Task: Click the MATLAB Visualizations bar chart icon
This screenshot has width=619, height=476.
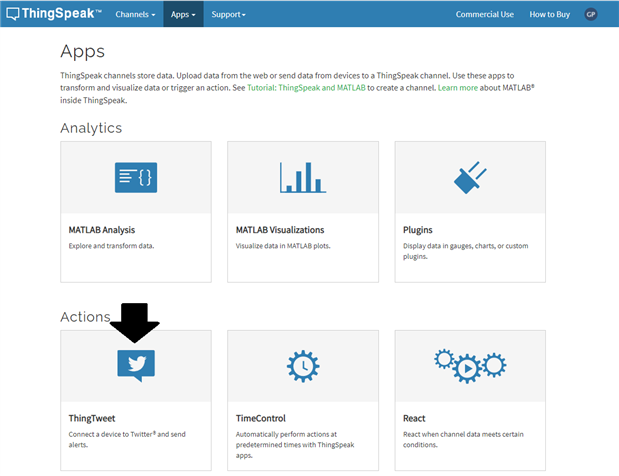Action: [302, 177]
